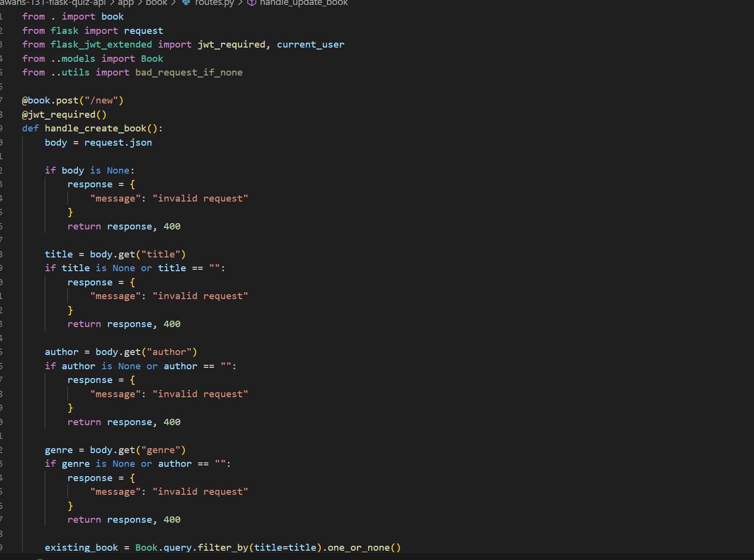Open the breadcrumb chevron after "routes.py"
Screen dimensions: 754x560
point(240,3)
